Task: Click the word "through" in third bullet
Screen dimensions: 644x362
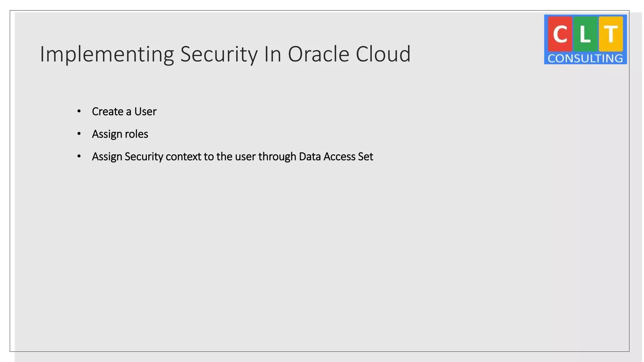Action: coord(277,156)
